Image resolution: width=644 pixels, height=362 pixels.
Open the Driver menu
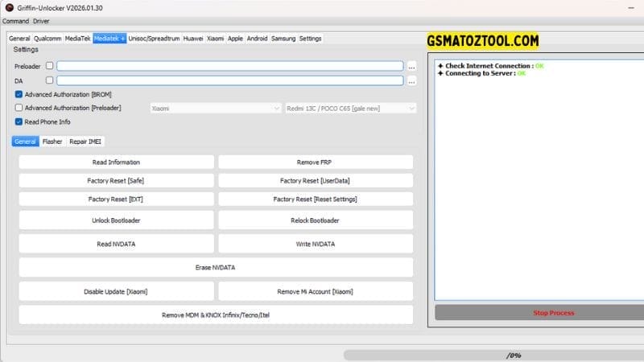41,21
